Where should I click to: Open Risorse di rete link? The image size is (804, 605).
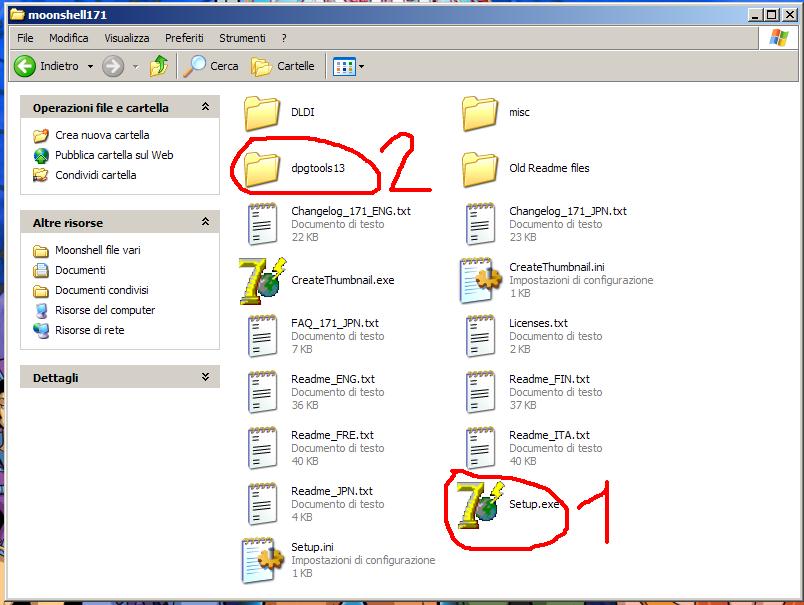[x=90, y=330]
